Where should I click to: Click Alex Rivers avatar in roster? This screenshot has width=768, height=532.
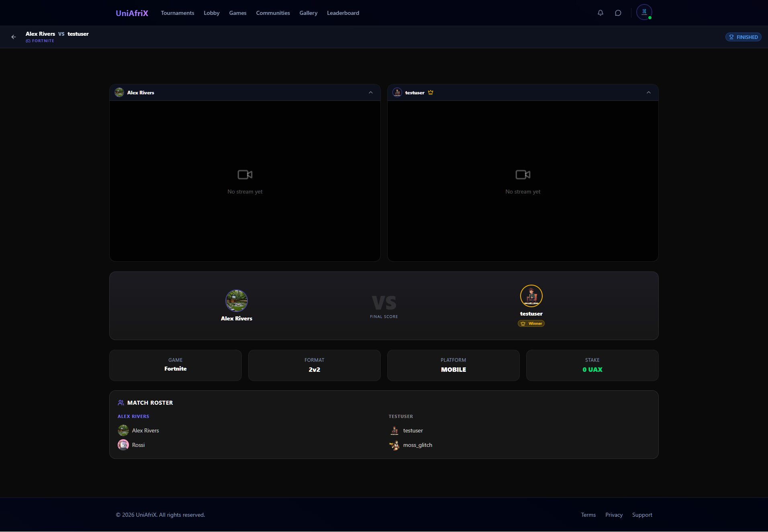click(x=123, y=430)
